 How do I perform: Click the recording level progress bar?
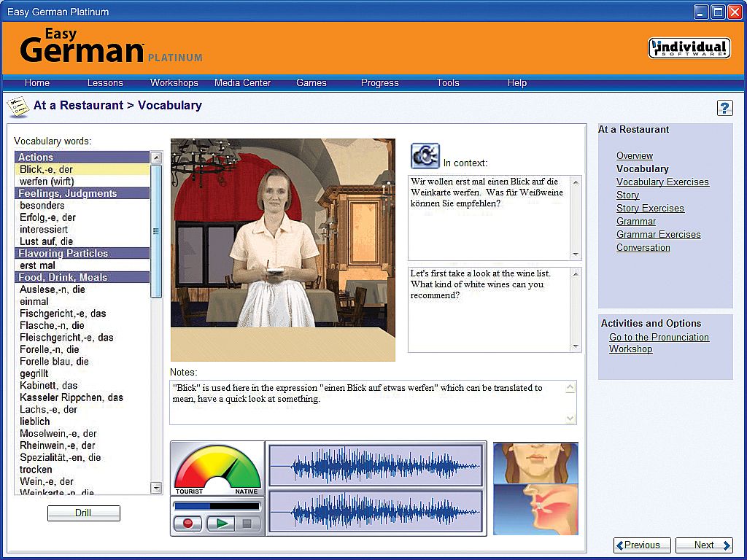point(217,506)
